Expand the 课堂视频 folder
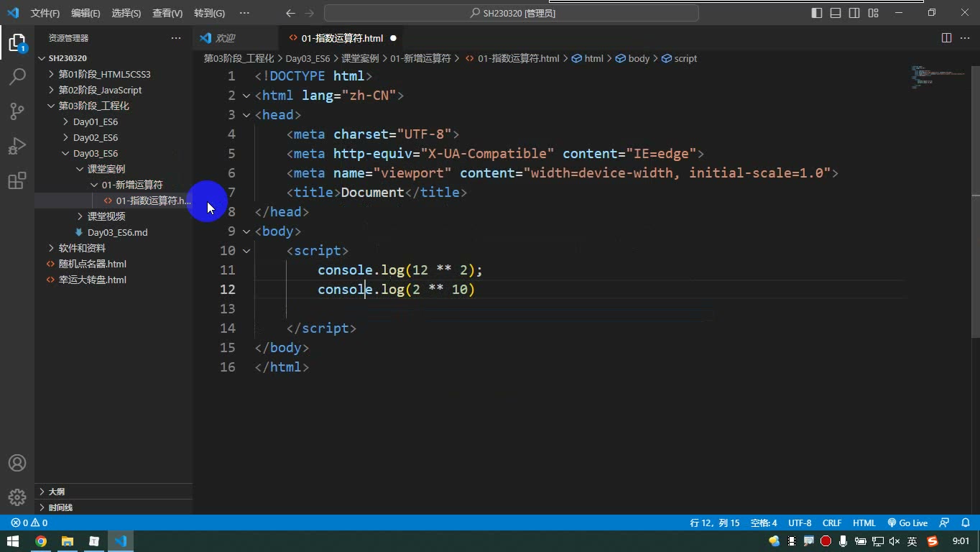Screen dimensions: 980x552 [106, 216]
